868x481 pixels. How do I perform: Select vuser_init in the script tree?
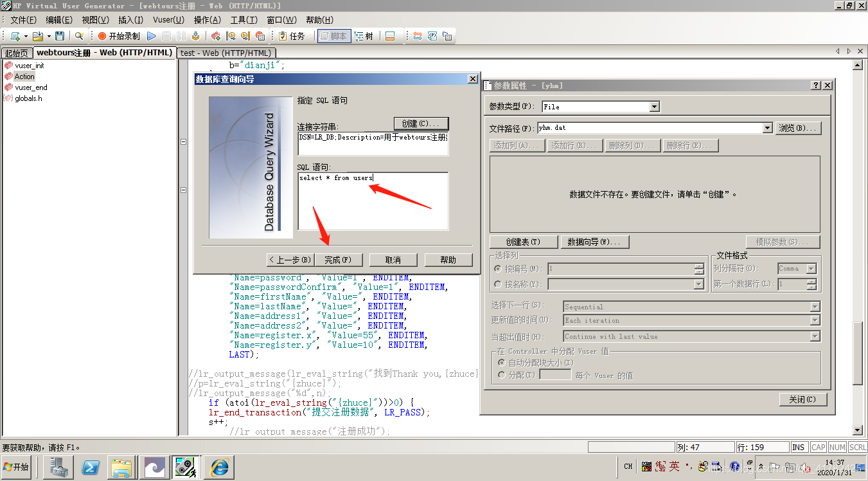30,66
